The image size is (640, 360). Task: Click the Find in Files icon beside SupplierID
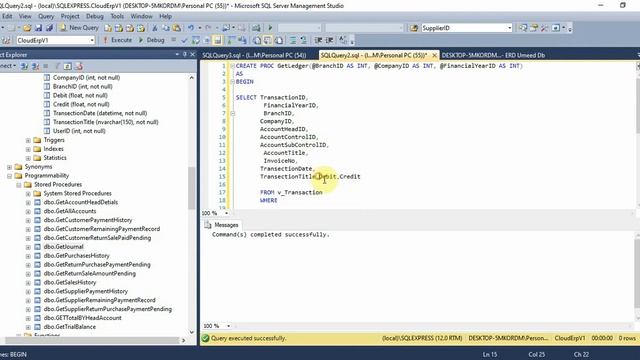[x=414, y=28]
